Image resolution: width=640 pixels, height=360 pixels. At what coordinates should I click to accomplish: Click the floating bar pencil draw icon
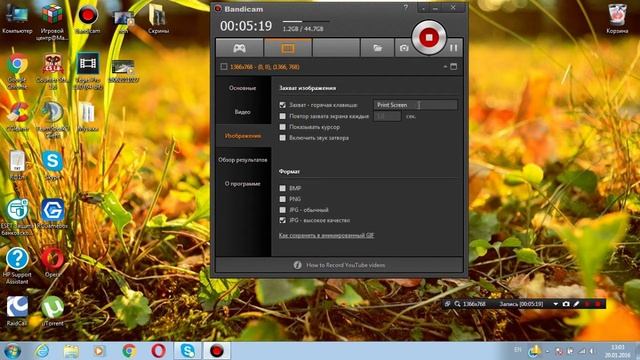[576, 304]
